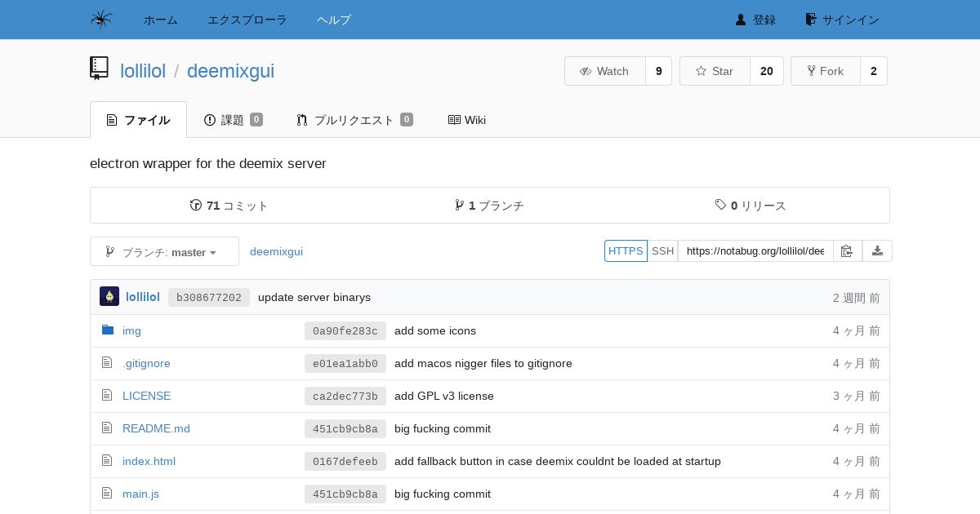Click the clone URL input field
This screenshot has width=980, height=514.
pyautogui.click(x=755, y=250)
